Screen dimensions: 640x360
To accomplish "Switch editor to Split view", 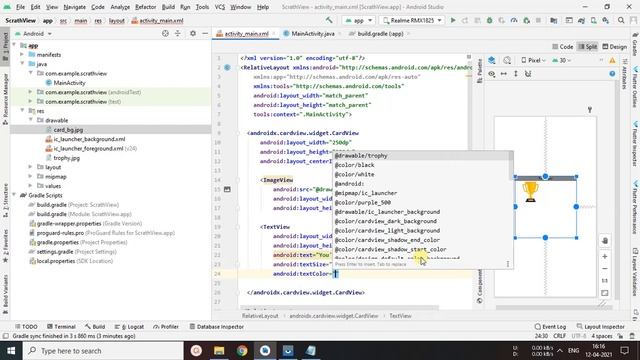I will [588, 47].
